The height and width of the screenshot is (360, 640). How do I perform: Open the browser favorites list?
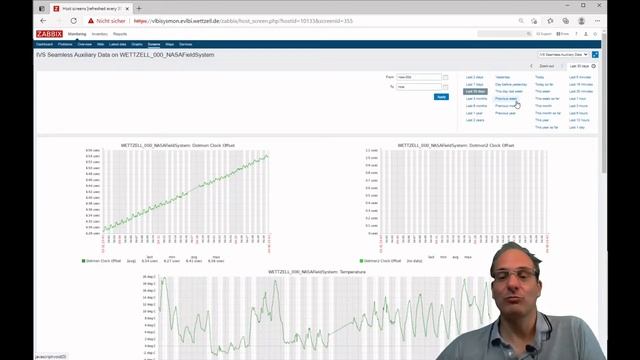tap(550, 21)
